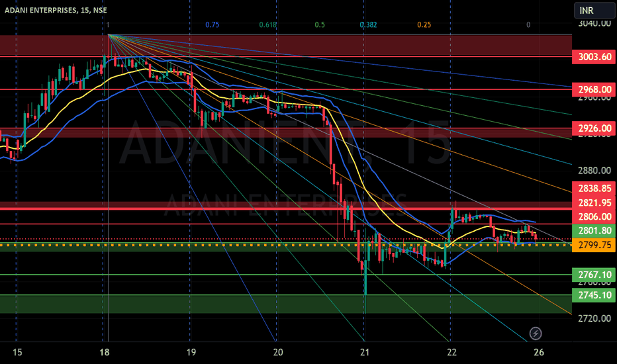Select the 2838.85 price label
This screenshot has width=617, height=364.
coord(594,189)
